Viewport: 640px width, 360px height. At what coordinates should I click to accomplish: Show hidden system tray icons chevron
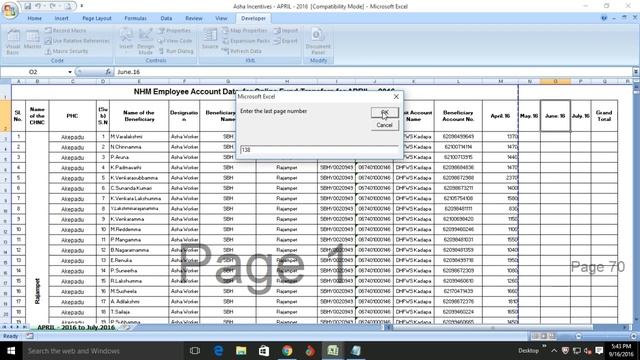554,351
